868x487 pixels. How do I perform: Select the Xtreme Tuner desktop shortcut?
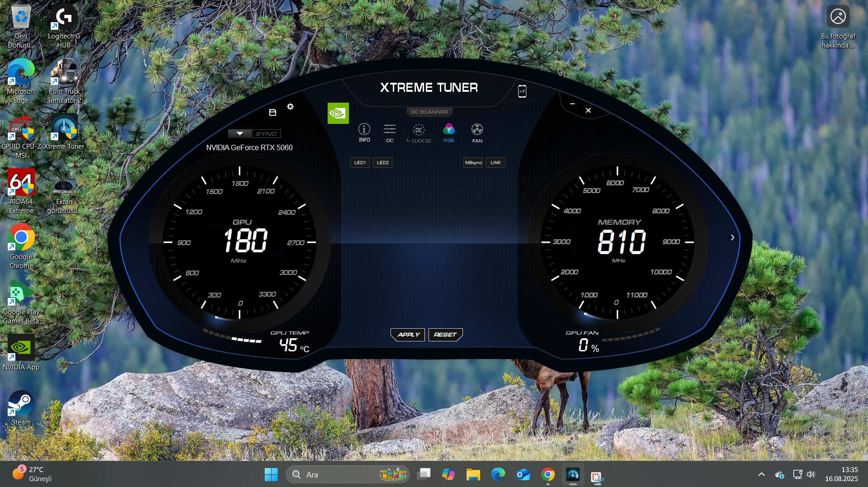64,132
